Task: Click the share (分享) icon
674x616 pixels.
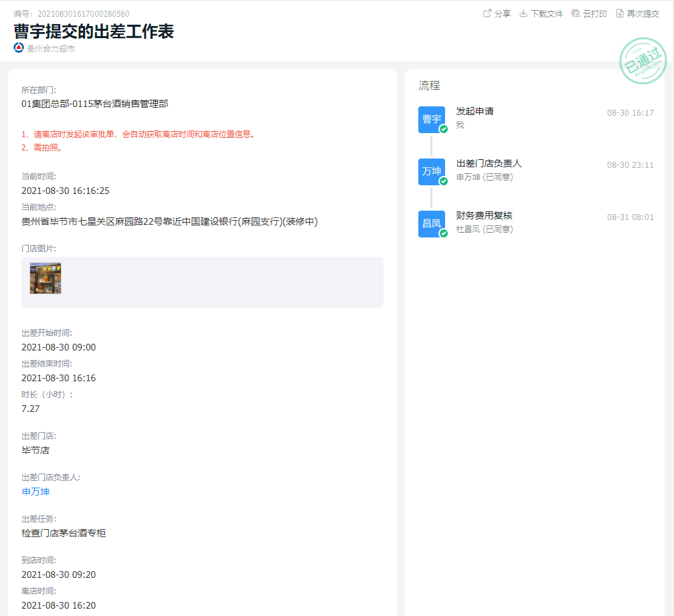Action: 487,13
